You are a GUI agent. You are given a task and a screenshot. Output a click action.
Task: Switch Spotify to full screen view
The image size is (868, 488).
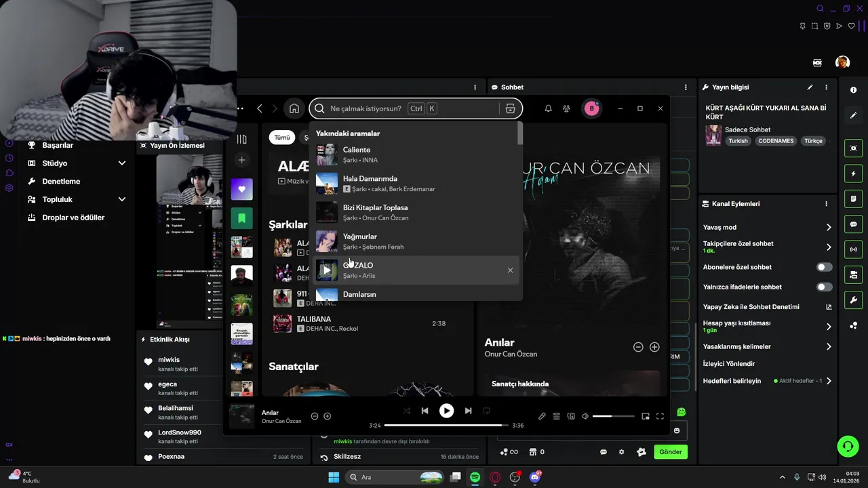[660, 416]
